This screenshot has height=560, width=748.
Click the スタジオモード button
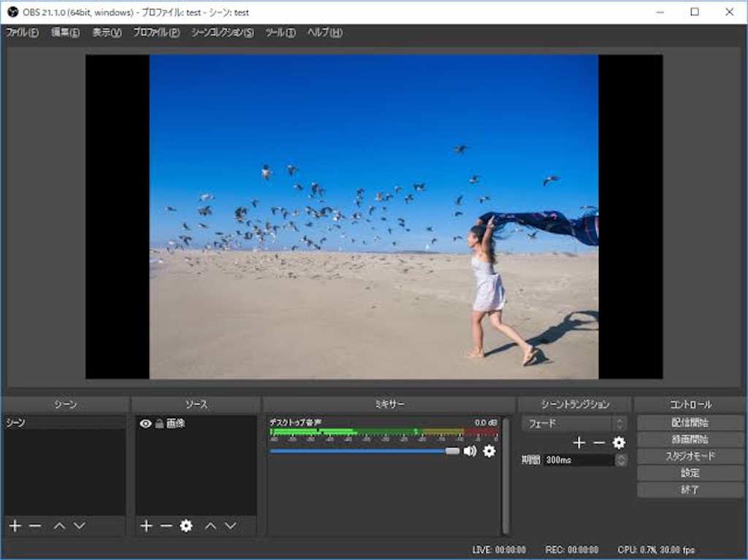[690, 456]
